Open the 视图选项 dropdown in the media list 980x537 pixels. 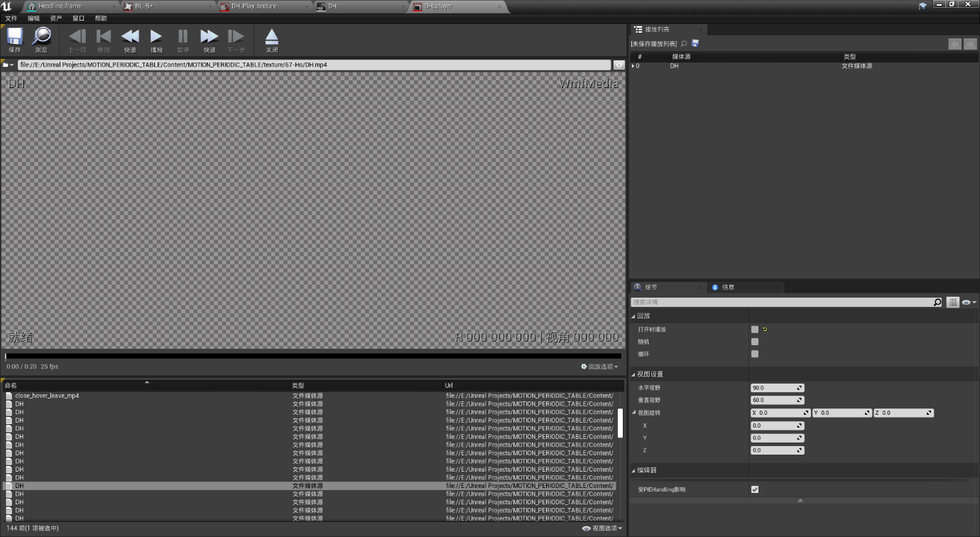[x=601, y=528]
